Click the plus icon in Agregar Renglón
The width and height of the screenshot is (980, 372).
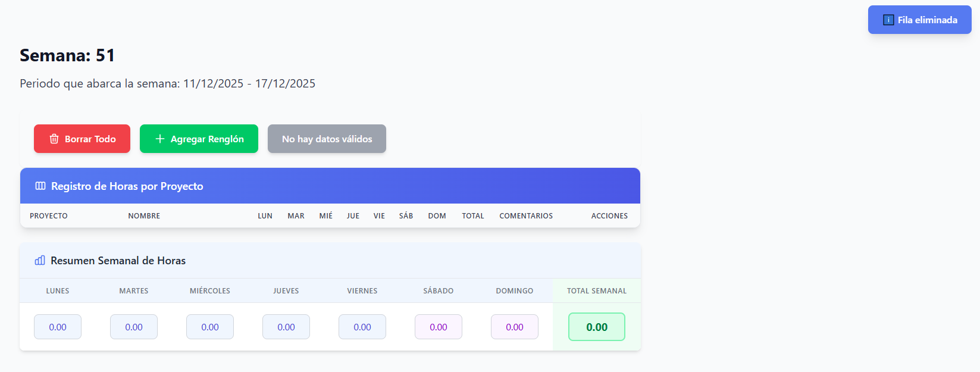click(159, 139)
